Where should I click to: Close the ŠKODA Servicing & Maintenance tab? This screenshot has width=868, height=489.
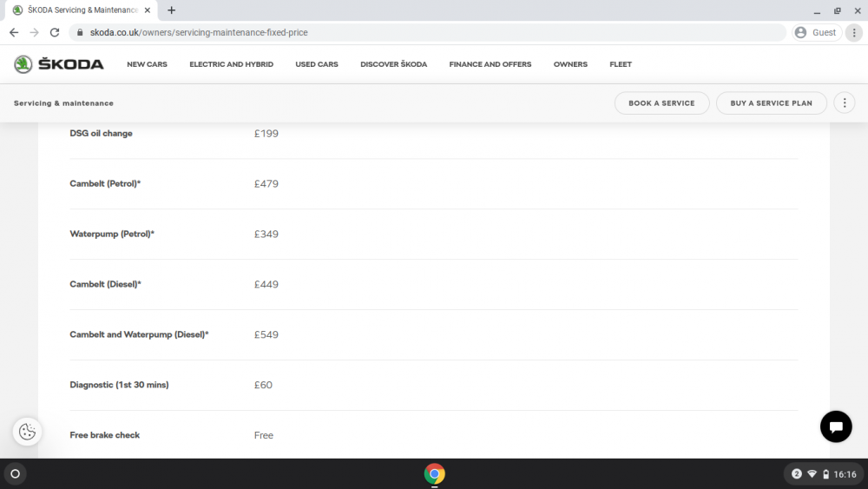tap(148, 10)
